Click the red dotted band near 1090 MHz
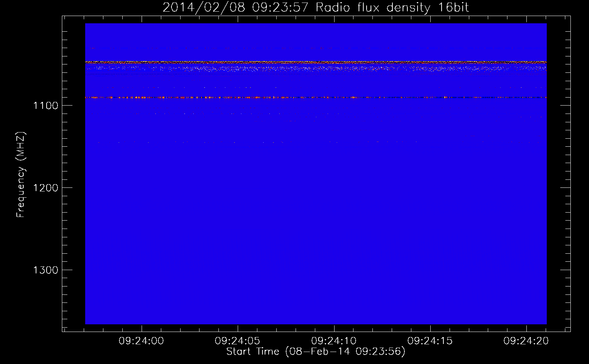 [316, 98]
